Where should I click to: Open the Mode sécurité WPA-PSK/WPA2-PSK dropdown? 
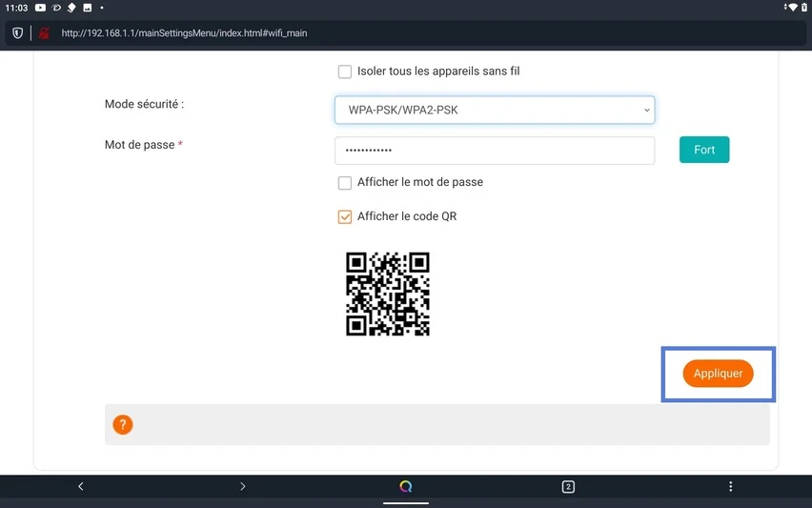coord(495,110)
